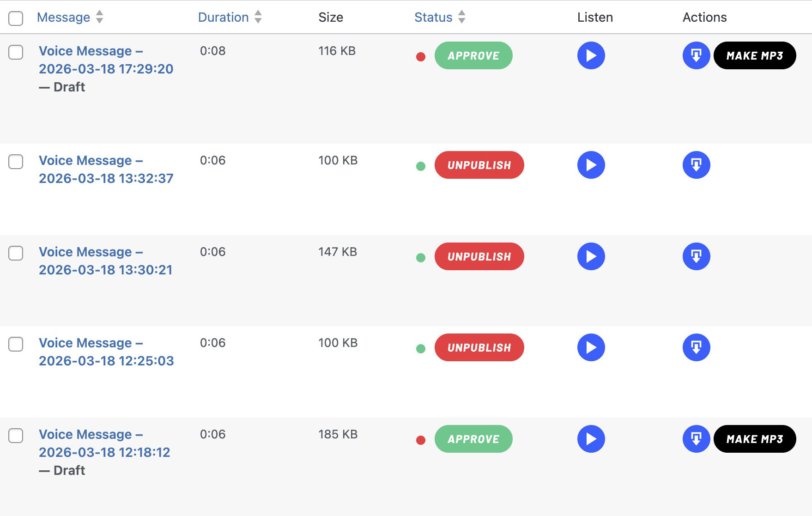Viewport: 812px width, 516px height.
Task: Download the 12:18:12 voice message
Action: pos(696,439)
